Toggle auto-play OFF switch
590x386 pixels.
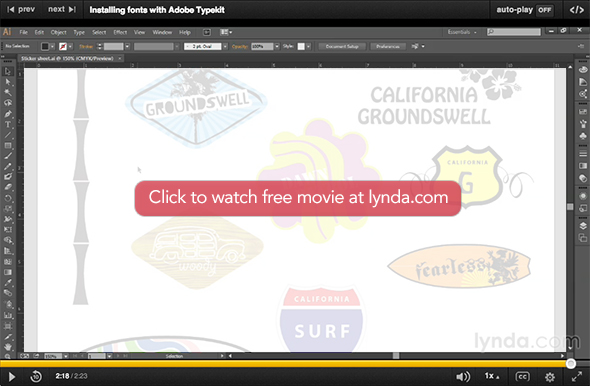544,10
